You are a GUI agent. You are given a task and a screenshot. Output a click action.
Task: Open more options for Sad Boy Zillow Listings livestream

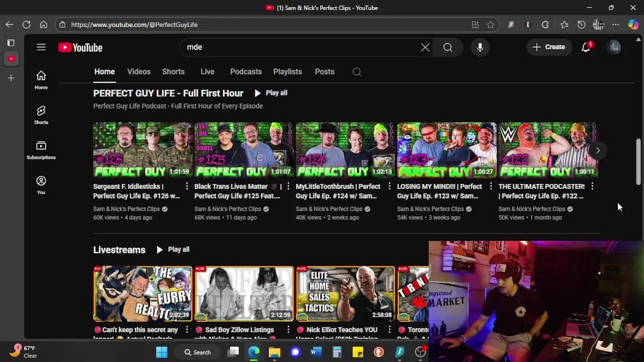[x=288, y=330]
